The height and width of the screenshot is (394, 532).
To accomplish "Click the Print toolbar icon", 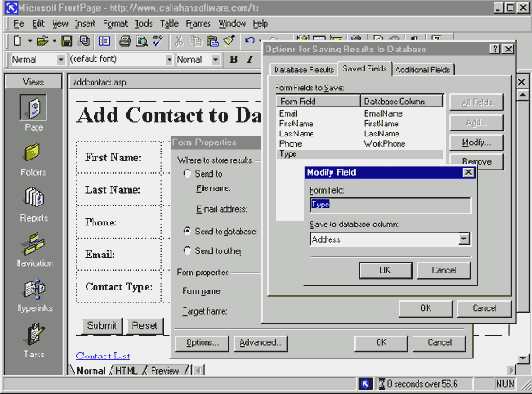I will [125, 41].
